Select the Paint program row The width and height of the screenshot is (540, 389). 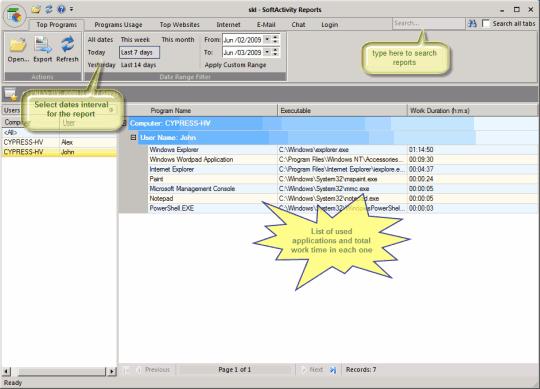(x=343, y=179)
